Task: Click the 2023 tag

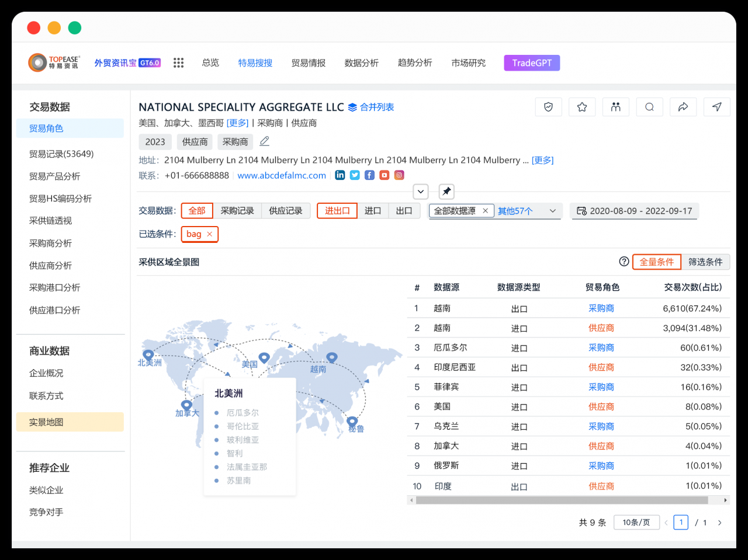Action: click(155, 142)
